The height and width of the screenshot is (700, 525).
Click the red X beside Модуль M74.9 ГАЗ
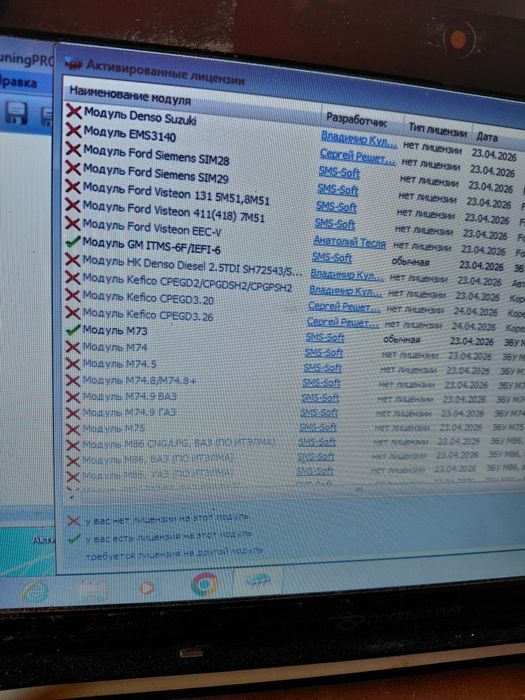click(73, 413)
